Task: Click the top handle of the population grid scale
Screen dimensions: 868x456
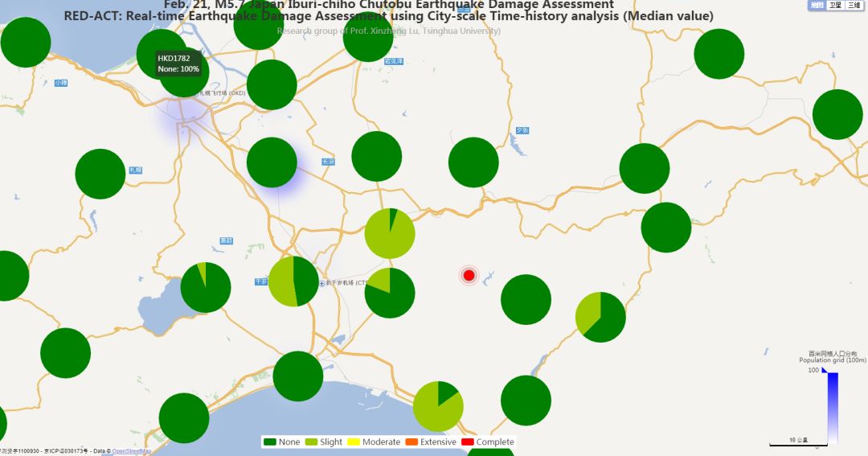Action: pos(825,370)
